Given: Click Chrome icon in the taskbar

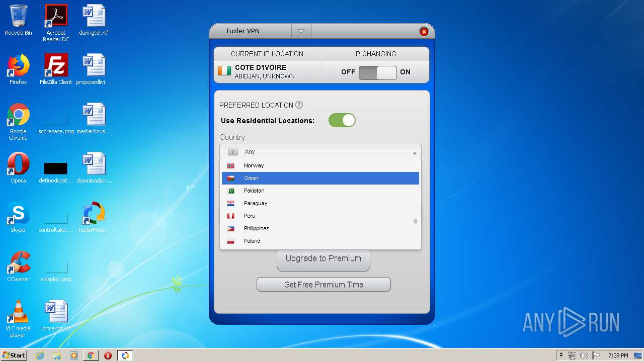Looking at the screenshot, I should click(91, 355).
